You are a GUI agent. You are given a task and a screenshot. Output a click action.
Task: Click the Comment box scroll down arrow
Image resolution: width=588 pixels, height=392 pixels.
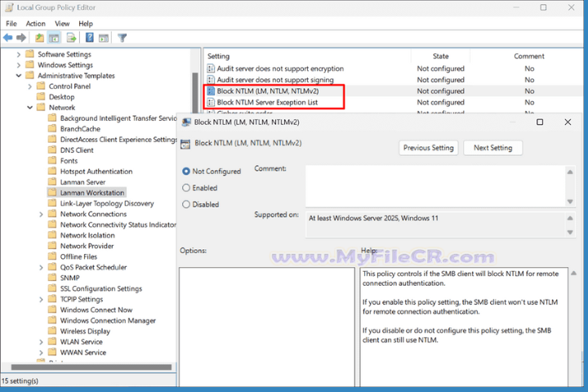point(570,202)
